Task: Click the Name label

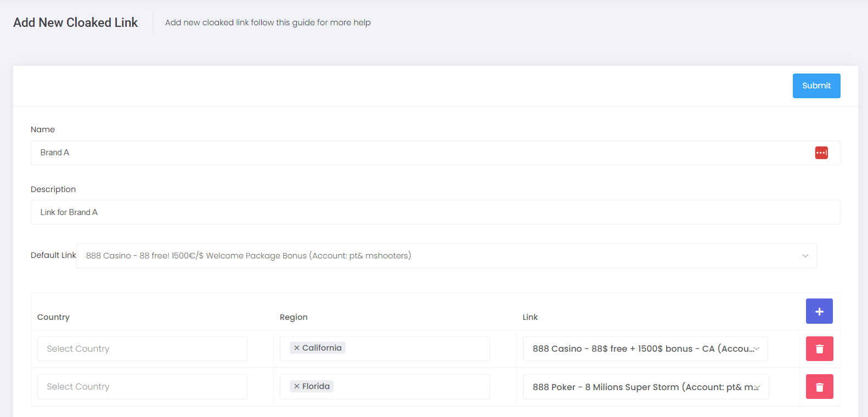Action: [x=43, y=129]
